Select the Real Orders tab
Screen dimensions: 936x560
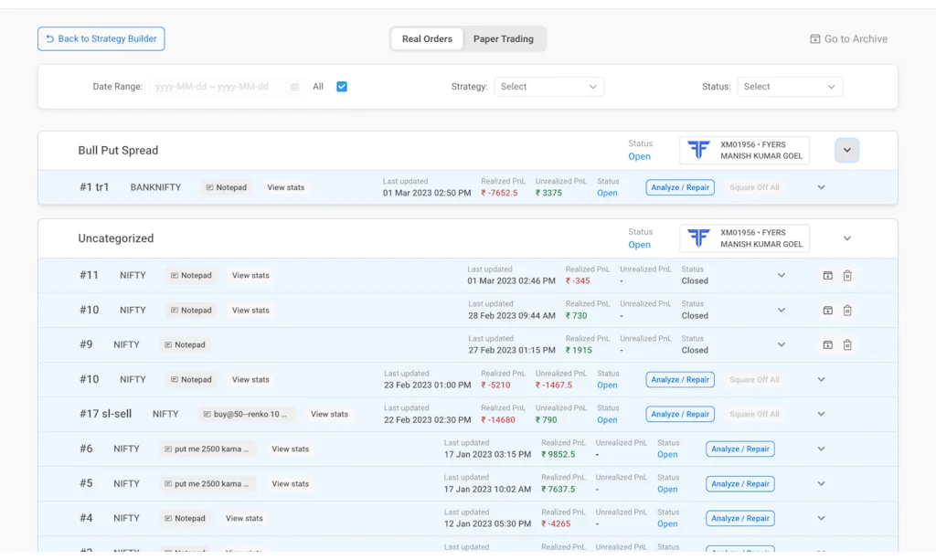[427, 38]
